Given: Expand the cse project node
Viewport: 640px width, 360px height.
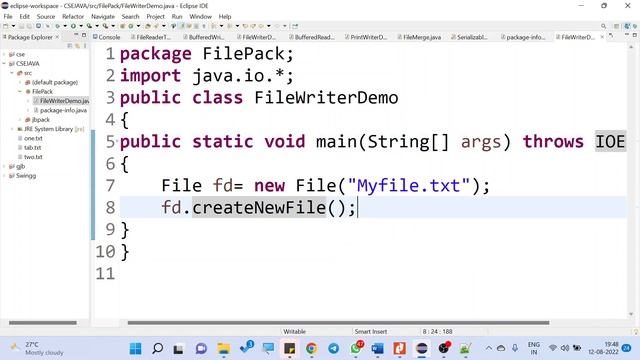Looking at the screenshot, I should point(4,54).
